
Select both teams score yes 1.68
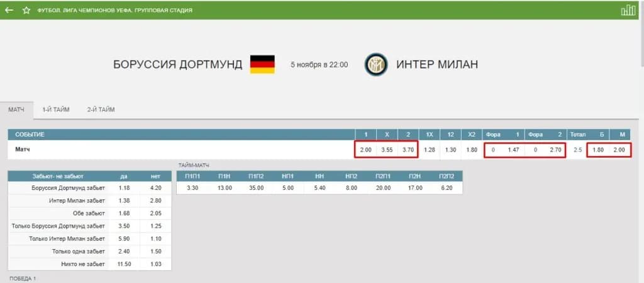pos(124,214)
